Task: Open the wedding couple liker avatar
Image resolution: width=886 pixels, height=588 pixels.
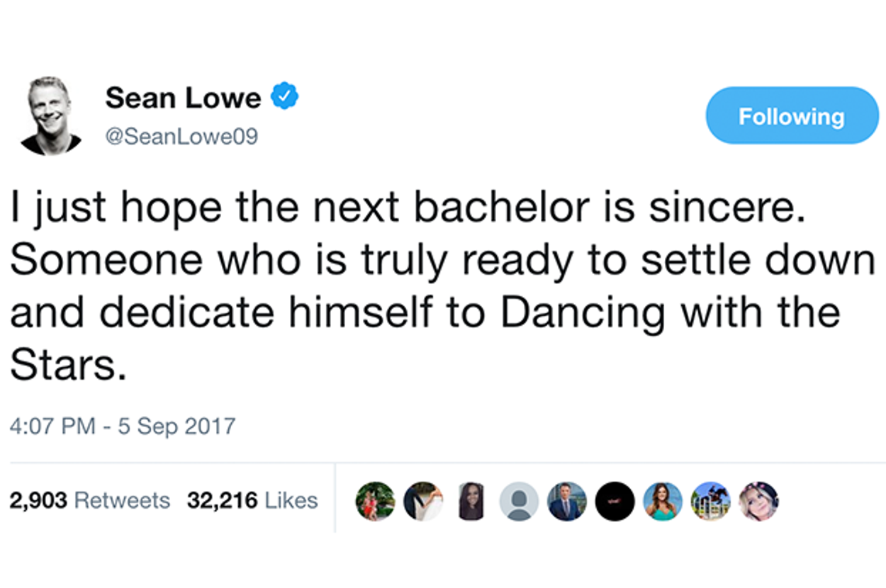Action: pos(423,502)
